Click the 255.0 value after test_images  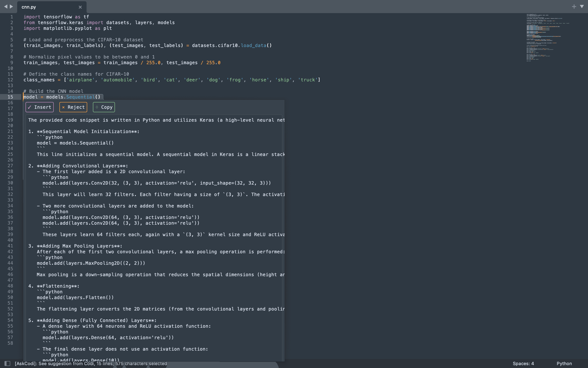(x=213, y=63)
